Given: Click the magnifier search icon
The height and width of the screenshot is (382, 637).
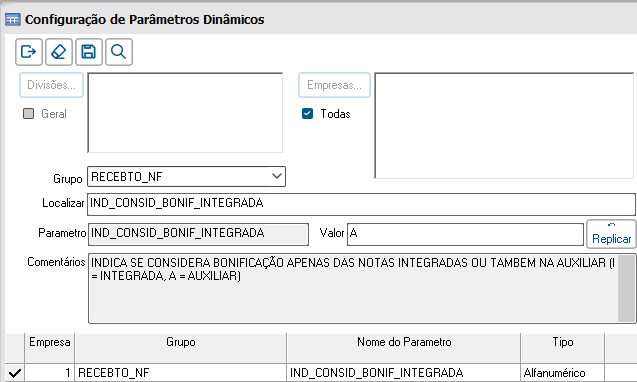Looking at the screenshot, I should (x=119, y=52).
